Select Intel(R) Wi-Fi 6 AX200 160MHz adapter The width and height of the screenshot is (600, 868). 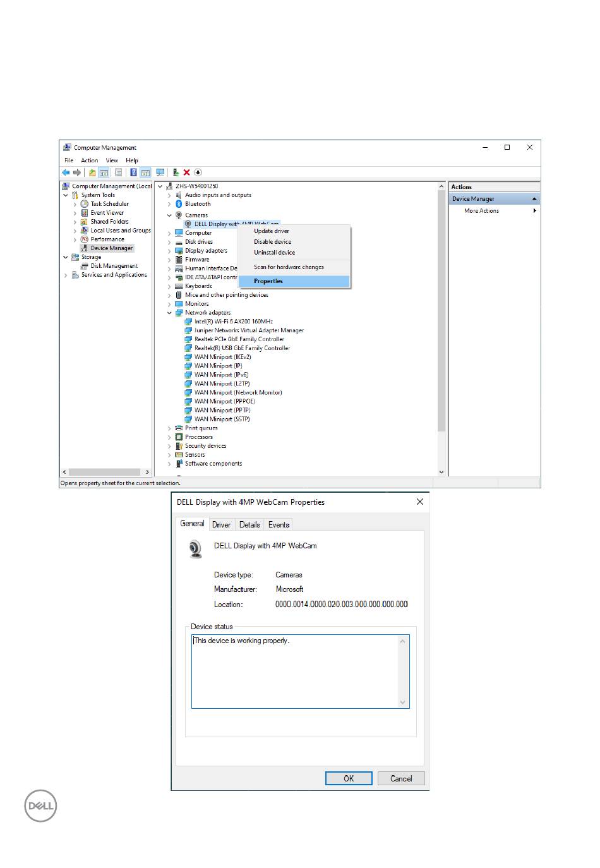233,322
